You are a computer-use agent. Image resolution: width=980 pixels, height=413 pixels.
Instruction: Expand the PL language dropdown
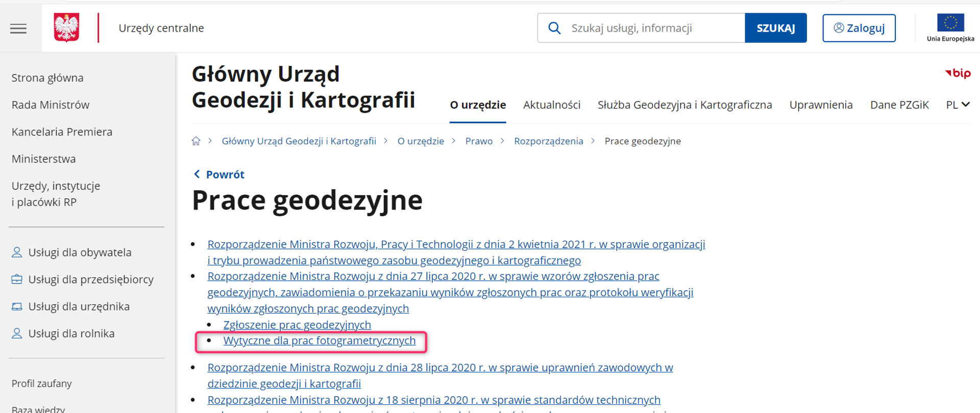pos(958,105)
